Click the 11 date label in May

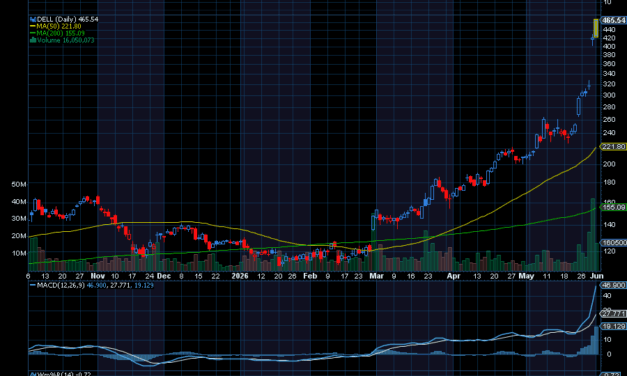point(547,276)
